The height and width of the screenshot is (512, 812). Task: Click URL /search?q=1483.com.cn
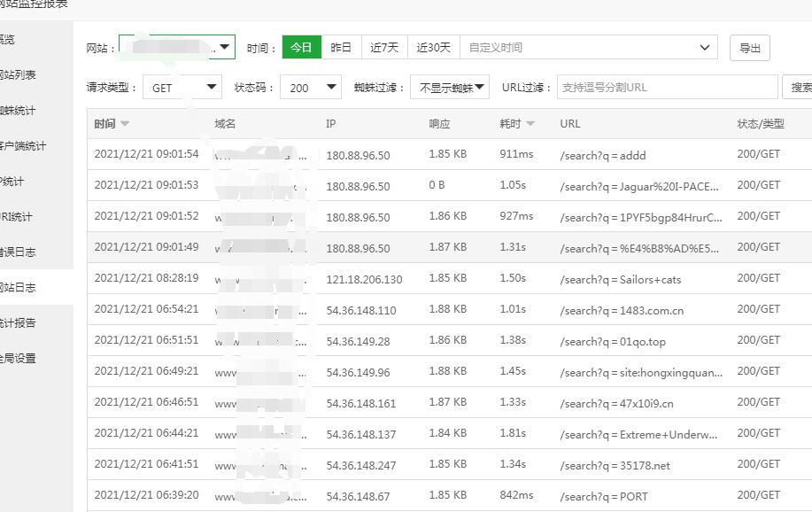pyautogui.click(x=622, y=311)
